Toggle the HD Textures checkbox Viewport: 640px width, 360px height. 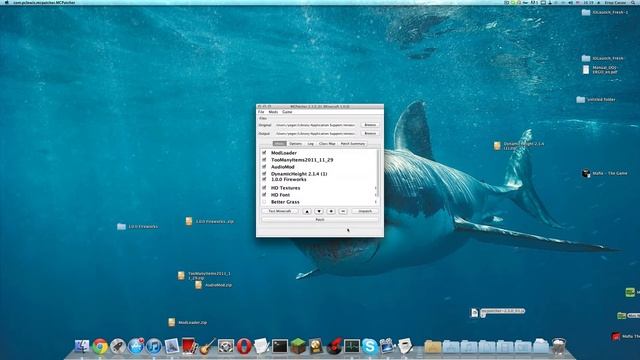click(264, 188)
